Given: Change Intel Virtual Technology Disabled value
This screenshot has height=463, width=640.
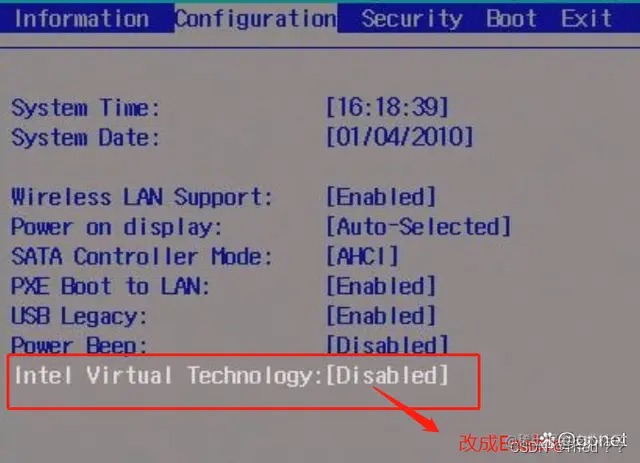Looking at the screenshot, I should 387,375.
